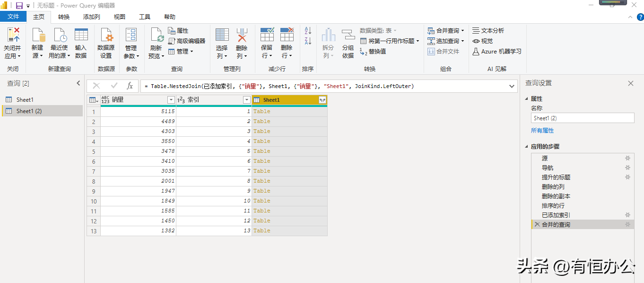Image resolution: width=644 pixels, height=283 pixels.
Task: Open gear settings for 源 step
Action: [628, 159]
